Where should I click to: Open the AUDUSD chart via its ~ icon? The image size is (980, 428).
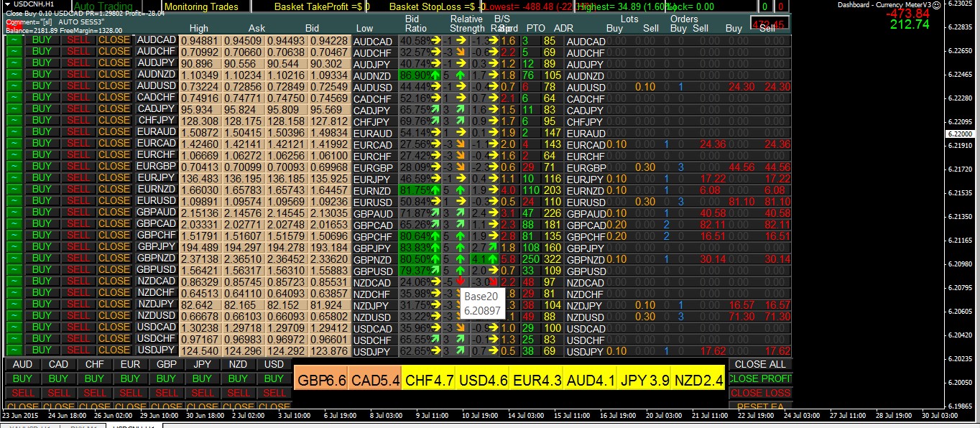coord(13,87)
